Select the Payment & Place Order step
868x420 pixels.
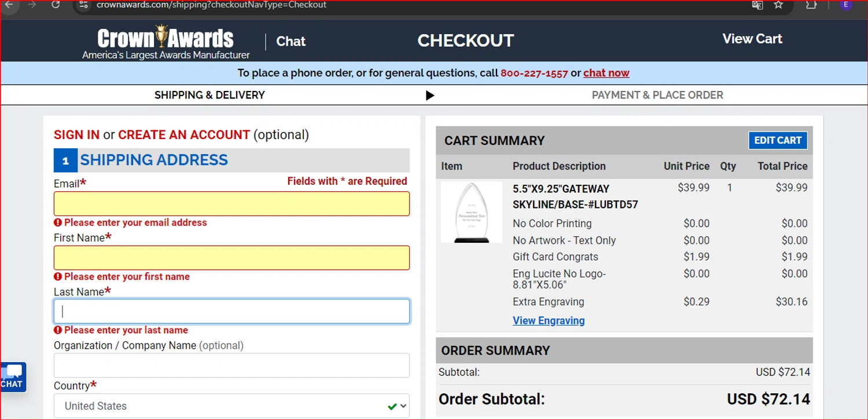(x=657, y=95)
